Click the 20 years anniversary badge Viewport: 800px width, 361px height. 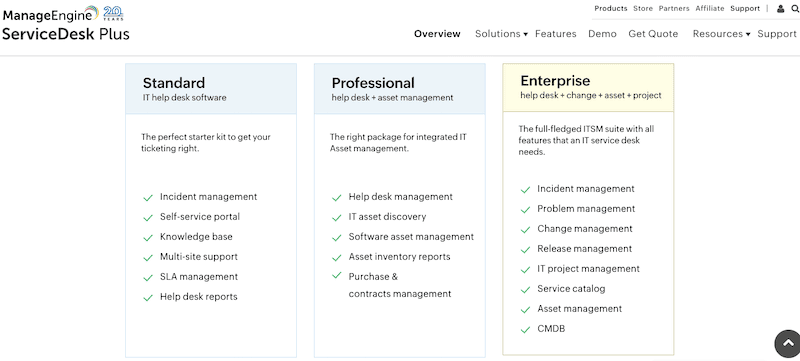(x=114, y=13)
